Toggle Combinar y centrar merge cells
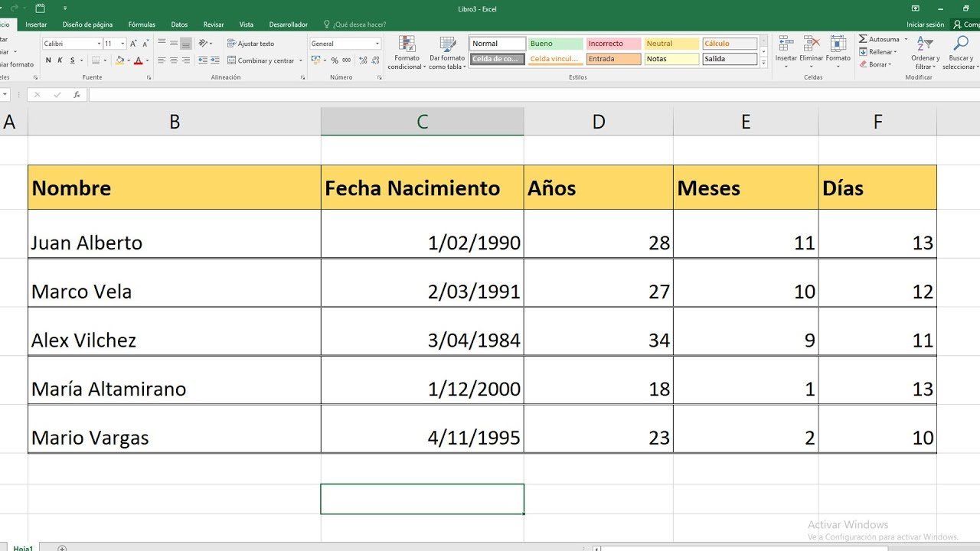980x551 pixels. click(262, 60)
